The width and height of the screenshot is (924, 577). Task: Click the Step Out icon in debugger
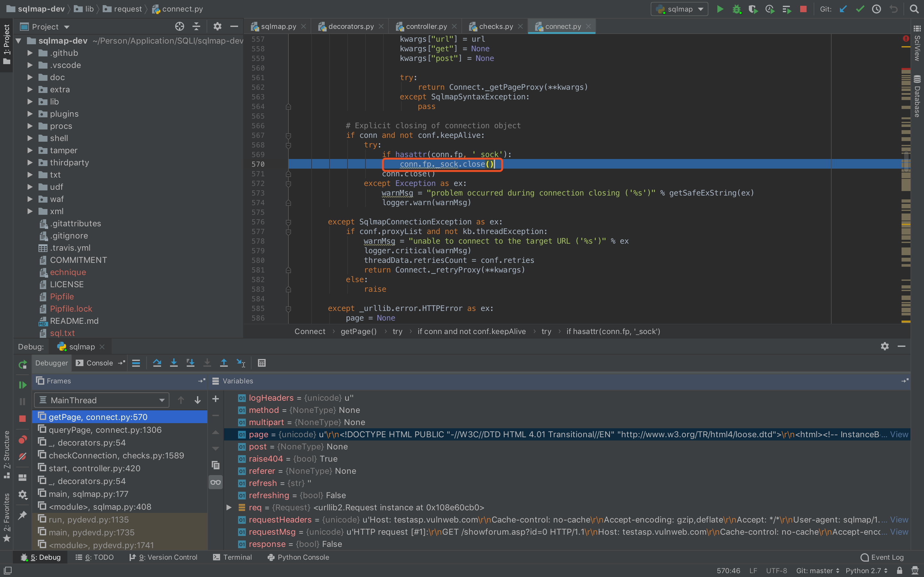[224, 363]
